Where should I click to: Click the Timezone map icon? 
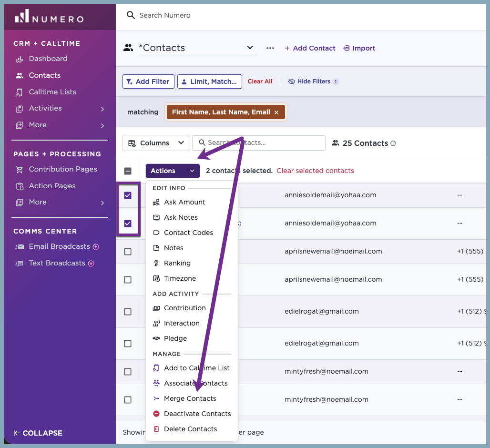point(156,278)
